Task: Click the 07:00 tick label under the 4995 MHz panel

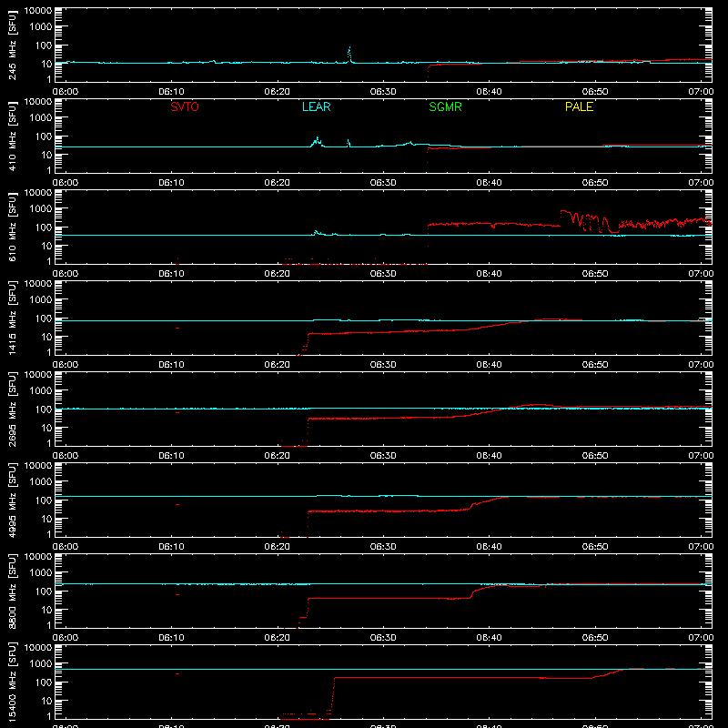Action: pos(701,547)
